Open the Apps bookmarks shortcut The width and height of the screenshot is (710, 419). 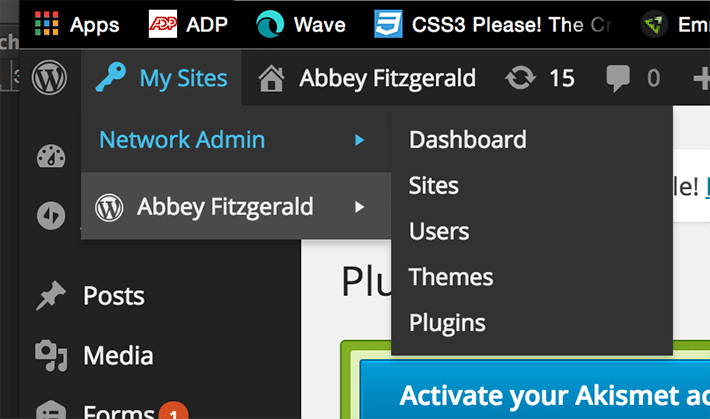pos(76,24)
